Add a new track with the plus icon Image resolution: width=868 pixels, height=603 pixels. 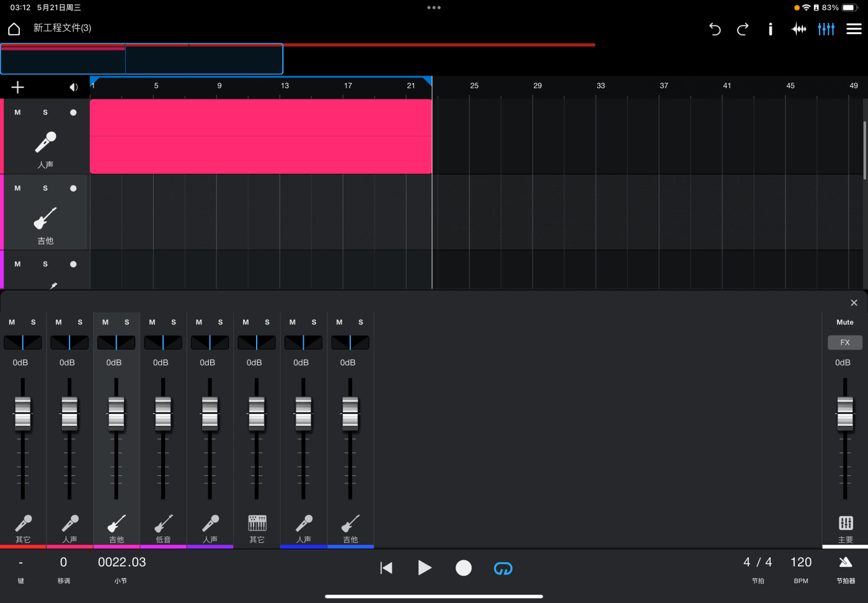coord(17,87)
